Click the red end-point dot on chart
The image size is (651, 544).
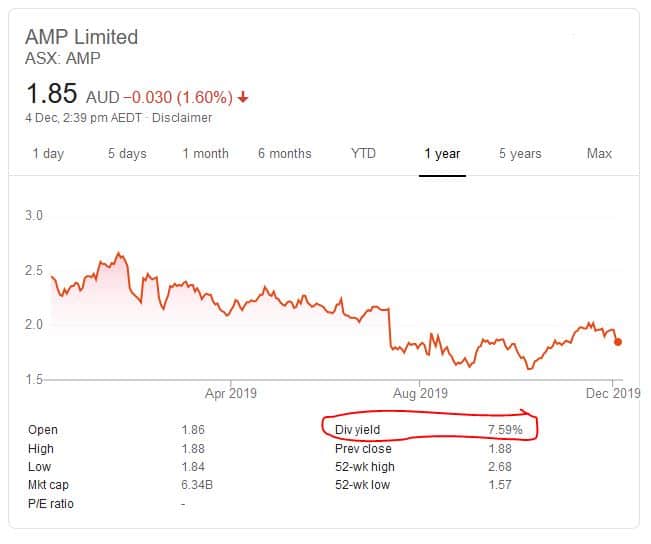click(x=618, y=342)
